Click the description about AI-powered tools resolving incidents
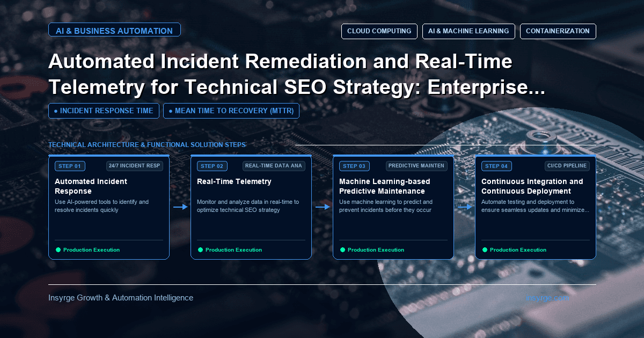 (x=102, y=206)
